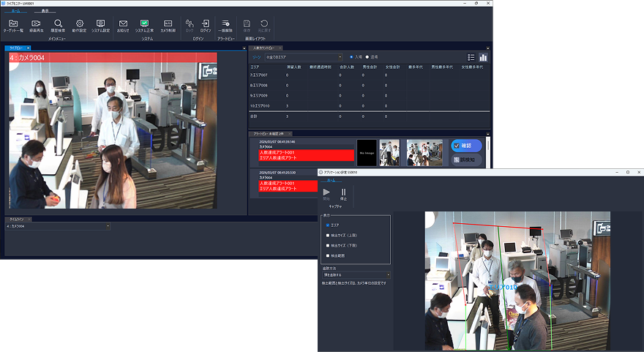Enable 検出サイズ(上限) checkbox
Screen dimensions: 644x352
pos(326,236)
